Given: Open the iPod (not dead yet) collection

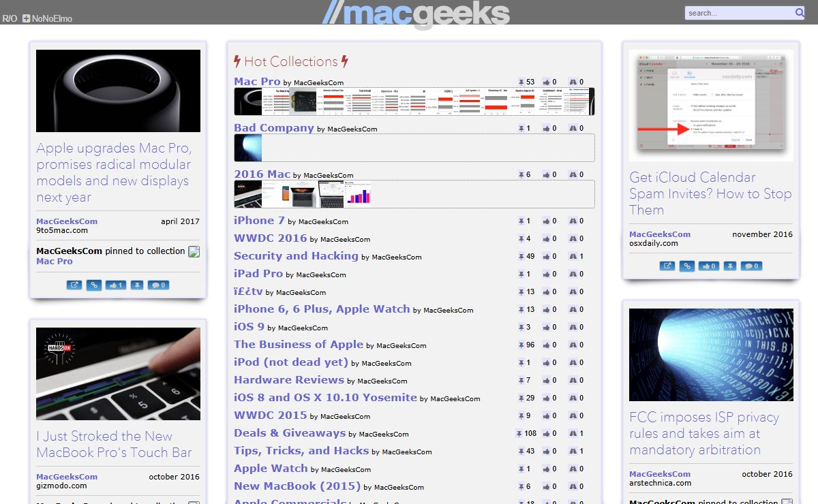Looking at the screenshot, I should click(291, 362).
